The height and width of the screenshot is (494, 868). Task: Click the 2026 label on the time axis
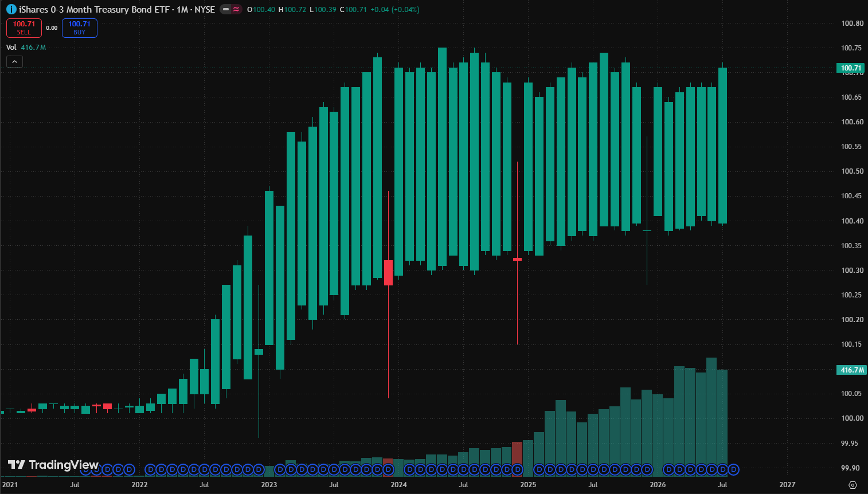tap(658, 485)
